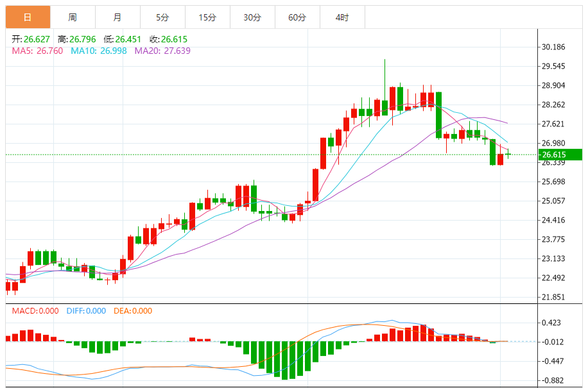Click the DIFF:0.000 indicator label
This screenshot has width=588, height=388.
pyautogui.click(x=86, y=311)
